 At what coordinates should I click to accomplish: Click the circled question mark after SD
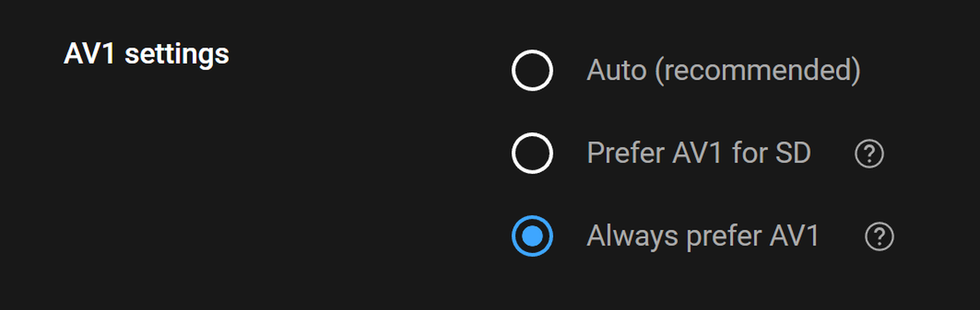869,154
